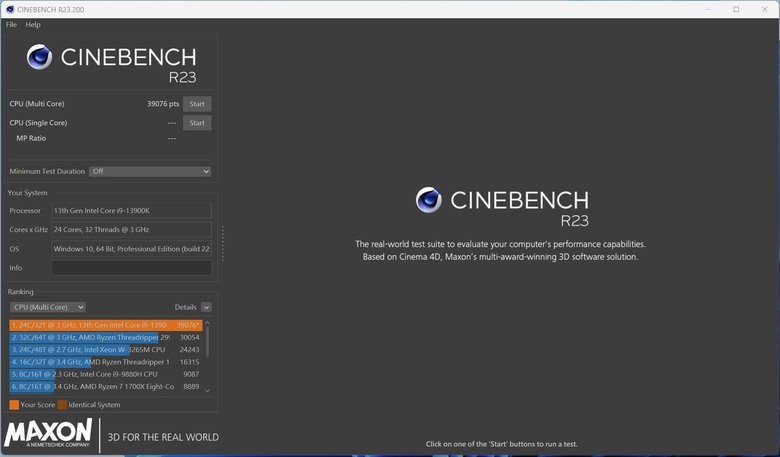The width and height of the screenshot is (780, 457).
Task: Select ranking row 2 AMD Ryzen Threadripper 30054
Action: point(106,337)
